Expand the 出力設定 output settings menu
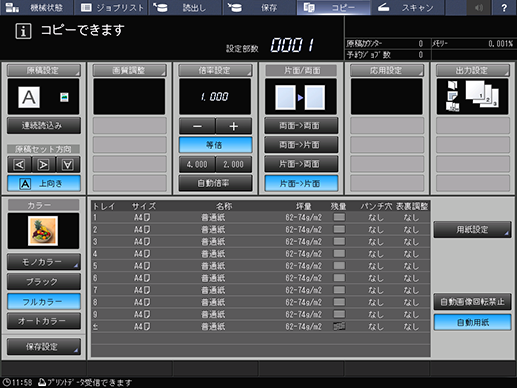 tap(473, 70)
